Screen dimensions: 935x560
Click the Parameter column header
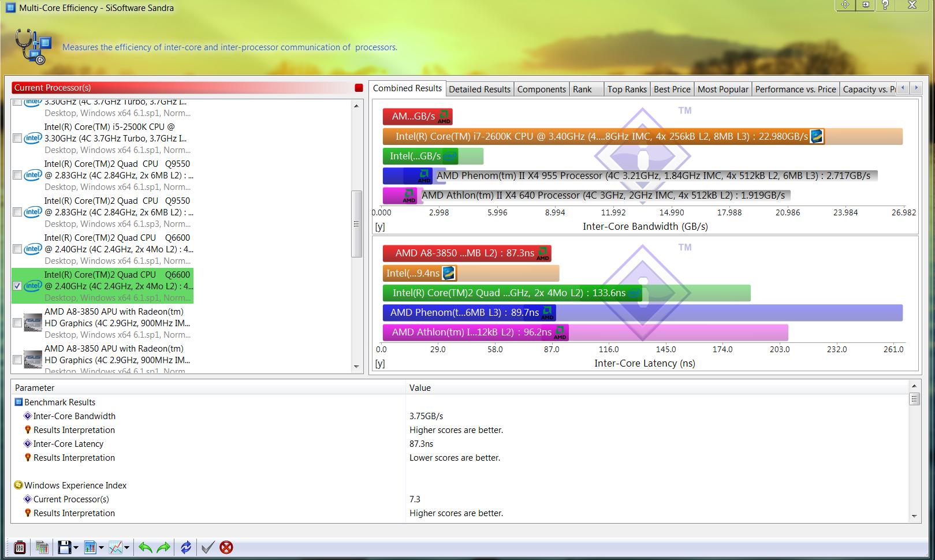click(208, 388)
